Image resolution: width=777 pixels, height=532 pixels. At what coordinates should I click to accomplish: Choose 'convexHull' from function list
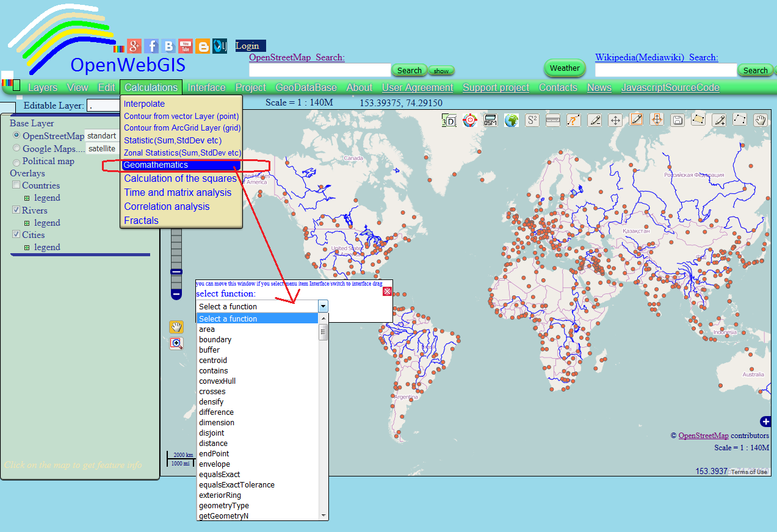pyautogui.click(x=217, y=381)
